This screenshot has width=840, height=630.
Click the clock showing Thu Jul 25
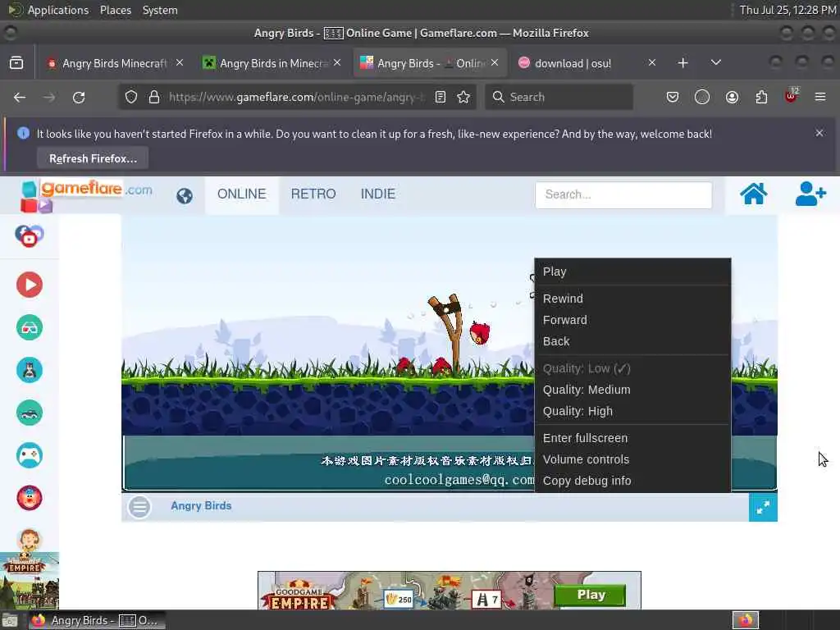point(787,10)
